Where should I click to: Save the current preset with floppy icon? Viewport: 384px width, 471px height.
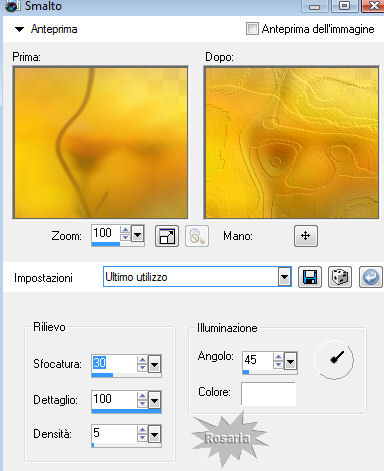[x=310, y=277]
